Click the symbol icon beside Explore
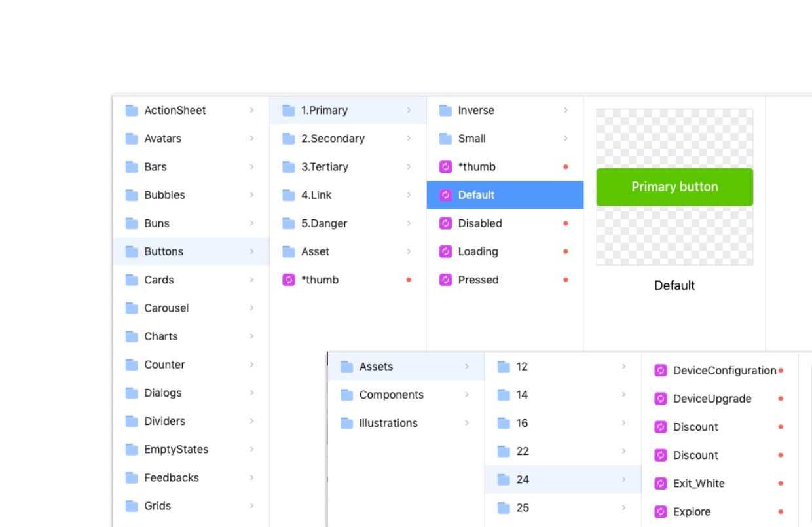 tap(661, 511)
